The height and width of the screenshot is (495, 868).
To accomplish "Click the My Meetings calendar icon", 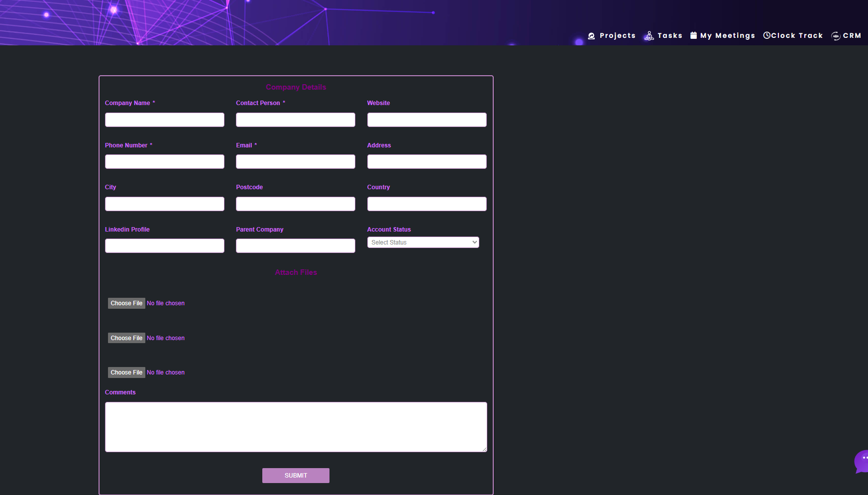I will pos(693,35).
